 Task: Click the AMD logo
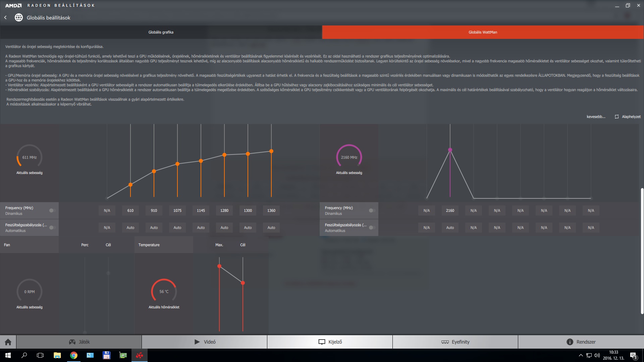13,5
